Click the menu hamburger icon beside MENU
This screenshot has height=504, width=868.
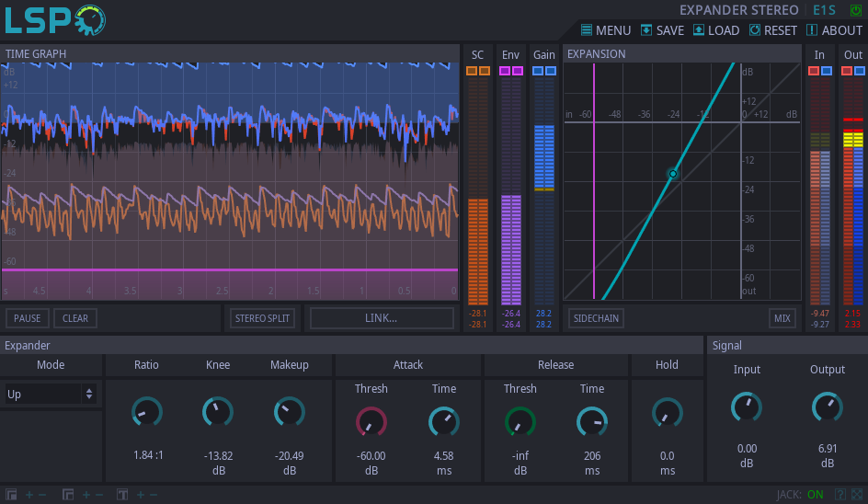587,30
